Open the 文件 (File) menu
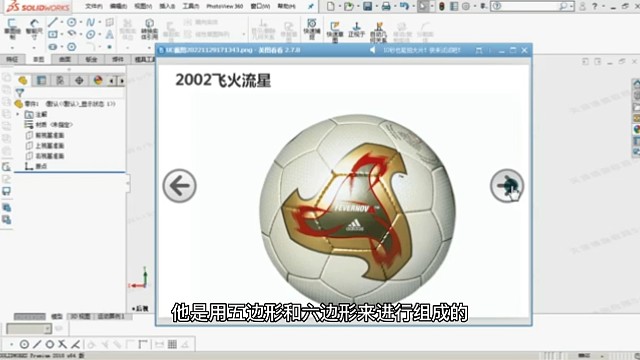640x360 pixels. click(94, 6)
